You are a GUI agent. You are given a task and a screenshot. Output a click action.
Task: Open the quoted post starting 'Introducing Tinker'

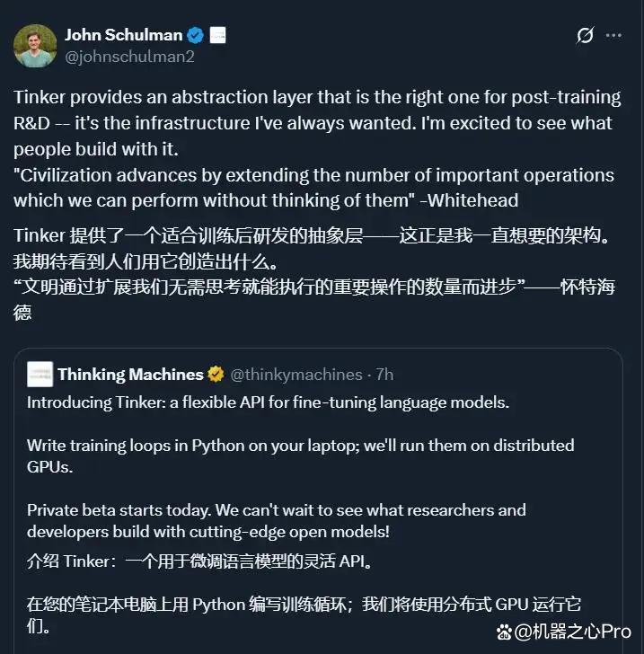pos(318,500)
